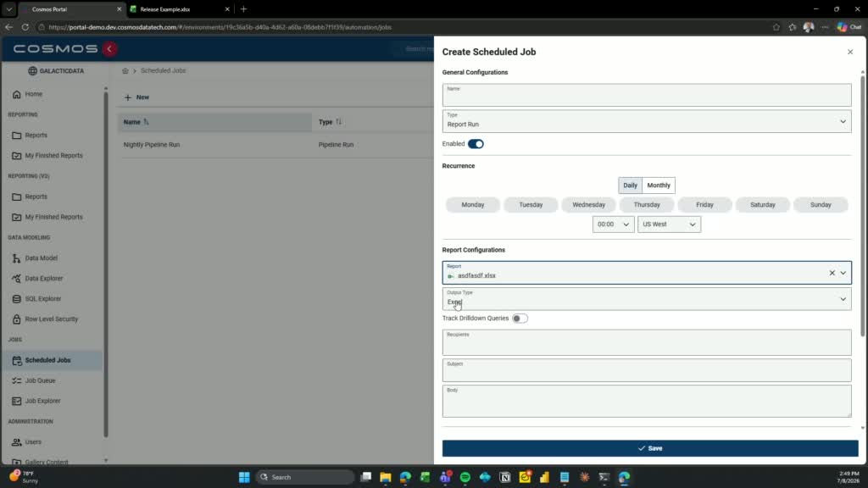Click the job panel vertical scrollbar
868x488 pixels.
tap(862, 205)
